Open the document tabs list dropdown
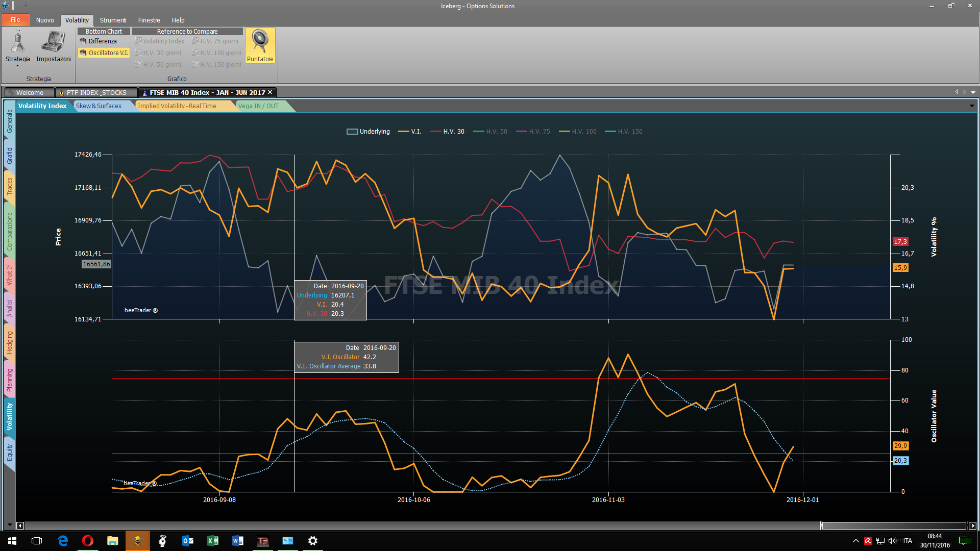 click(x=973, y=92)
